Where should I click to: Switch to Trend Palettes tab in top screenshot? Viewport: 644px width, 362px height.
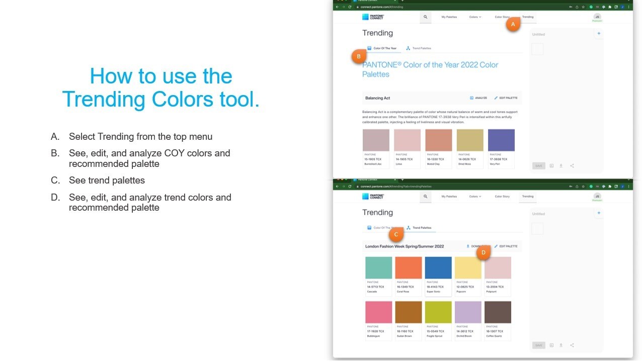[419, 48]
